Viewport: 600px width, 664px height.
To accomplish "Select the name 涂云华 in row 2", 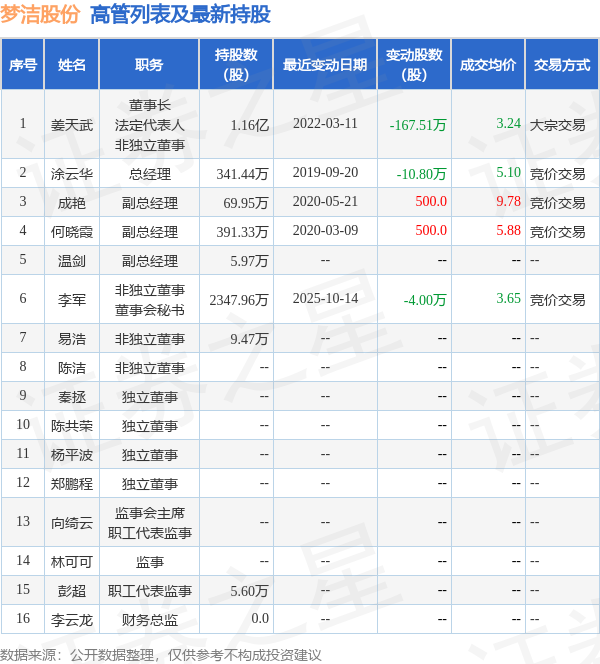I will tap(72, 173).
